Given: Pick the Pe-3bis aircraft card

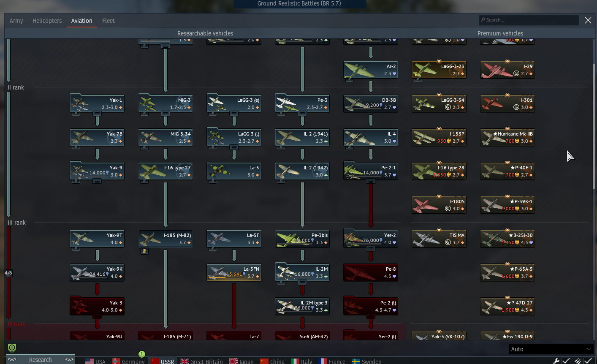Looking at the screenshot, I should coord(302,239).
